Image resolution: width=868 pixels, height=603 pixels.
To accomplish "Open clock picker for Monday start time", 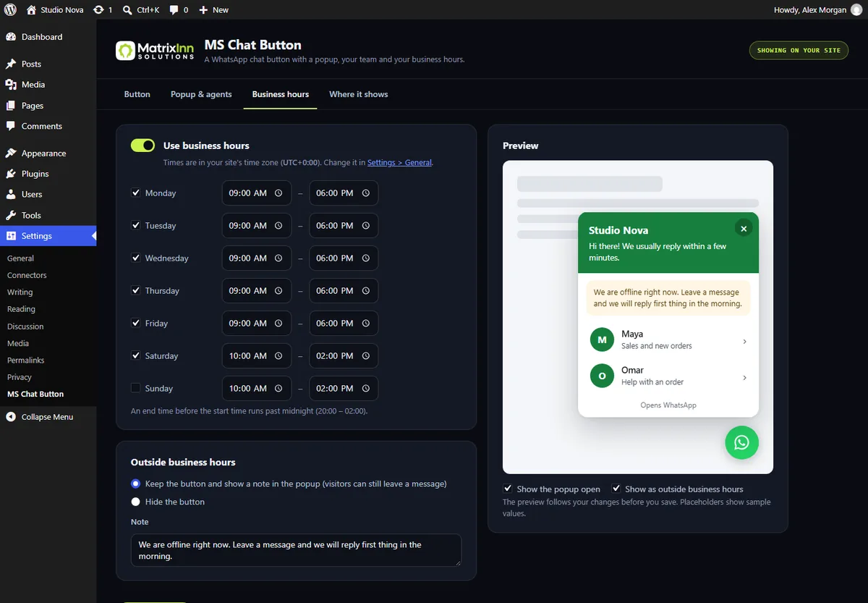I will point(278,193).
